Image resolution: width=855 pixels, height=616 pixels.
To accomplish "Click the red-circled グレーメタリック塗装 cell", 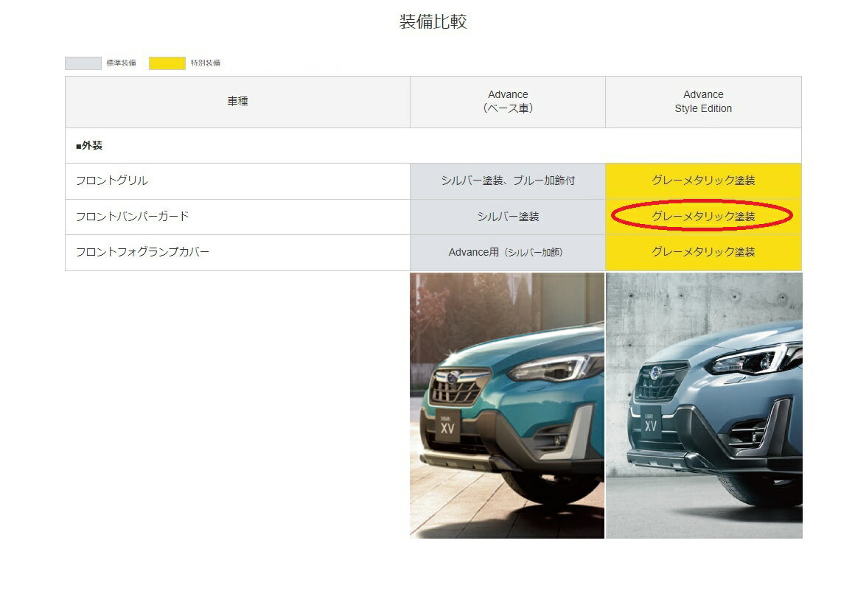I will tap(703, 217).
